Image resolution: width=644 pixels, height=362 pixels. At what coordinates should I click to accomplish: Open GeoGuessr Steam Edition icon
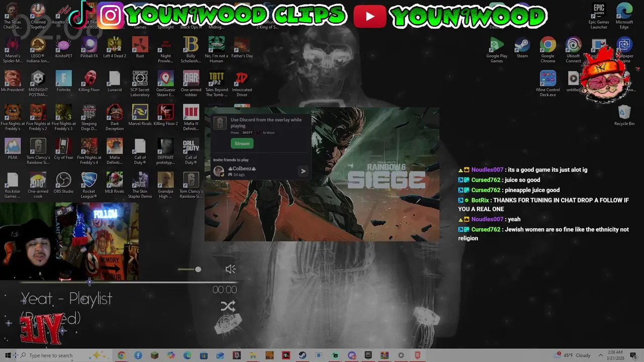click(x=166, y=84)
